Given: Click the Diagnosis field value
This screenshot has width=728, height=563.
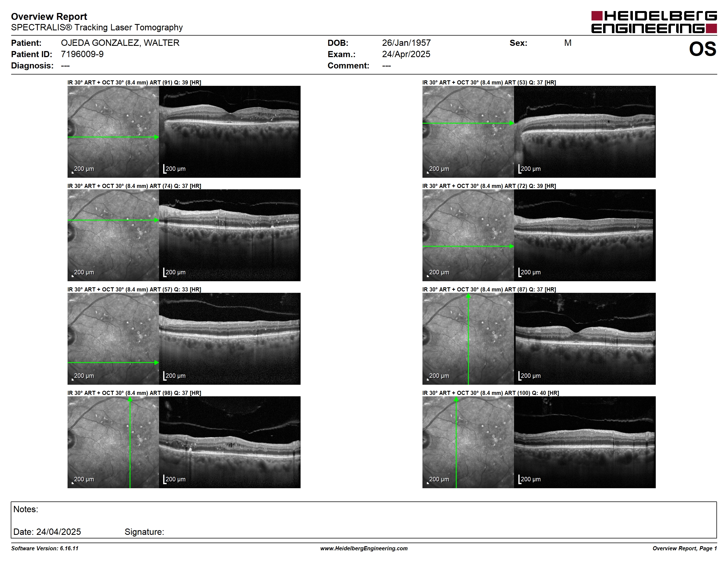Looking at the screenshot, I should pos(65,66).
